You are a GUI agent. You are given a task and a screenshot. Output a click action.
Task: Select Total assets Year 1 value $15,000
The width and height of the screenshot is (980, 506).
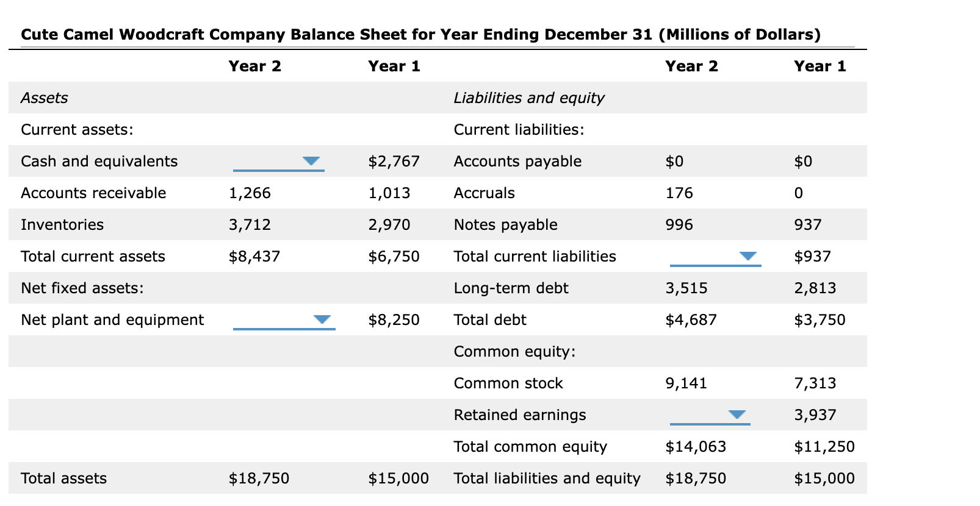[x=398, y=479]
